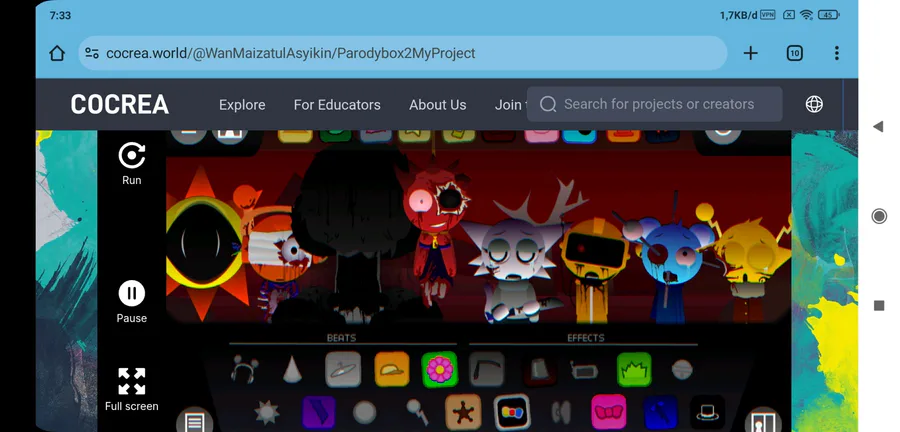Select the pink bow tile
Image resolution: width=900 pixels, height=432 pixels.
pos(608,412)
